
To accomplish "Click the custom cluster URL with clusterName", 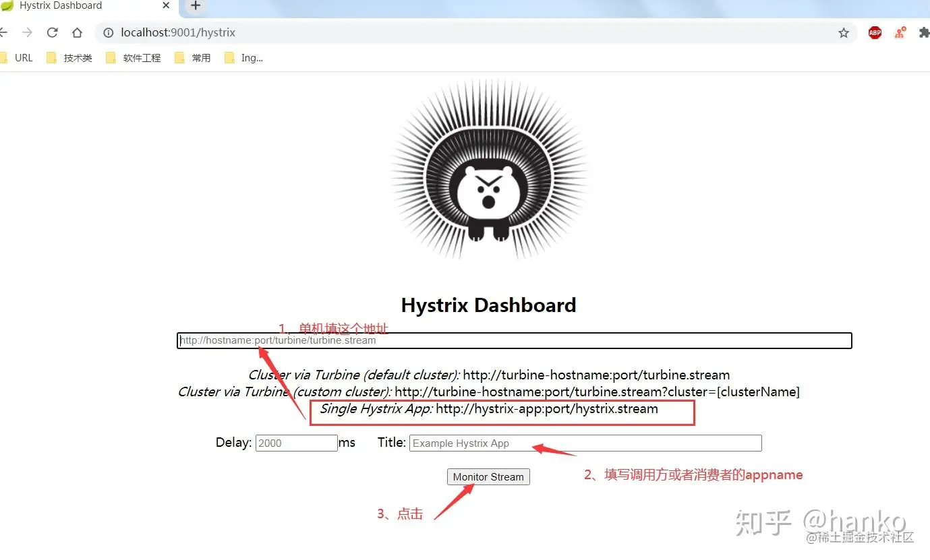I will click(597, 392).
